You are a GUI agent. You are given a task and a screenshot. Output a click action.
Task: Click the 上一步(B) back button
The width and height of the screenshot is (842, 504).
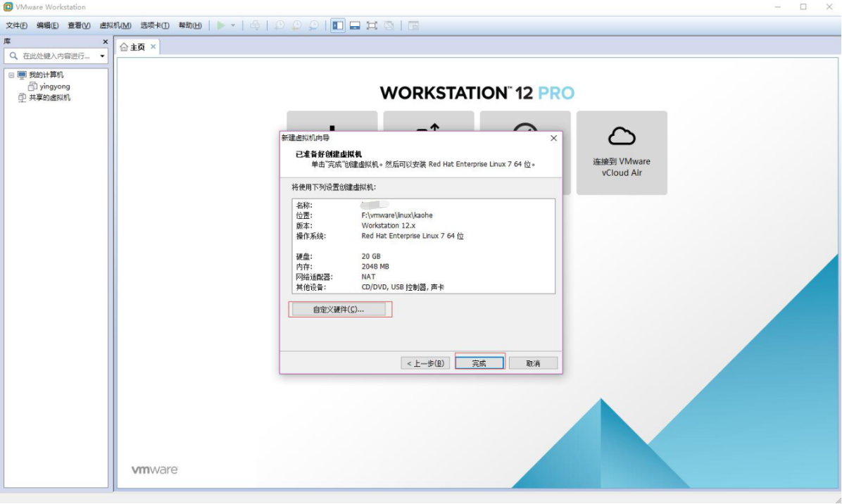coord(425,363)
